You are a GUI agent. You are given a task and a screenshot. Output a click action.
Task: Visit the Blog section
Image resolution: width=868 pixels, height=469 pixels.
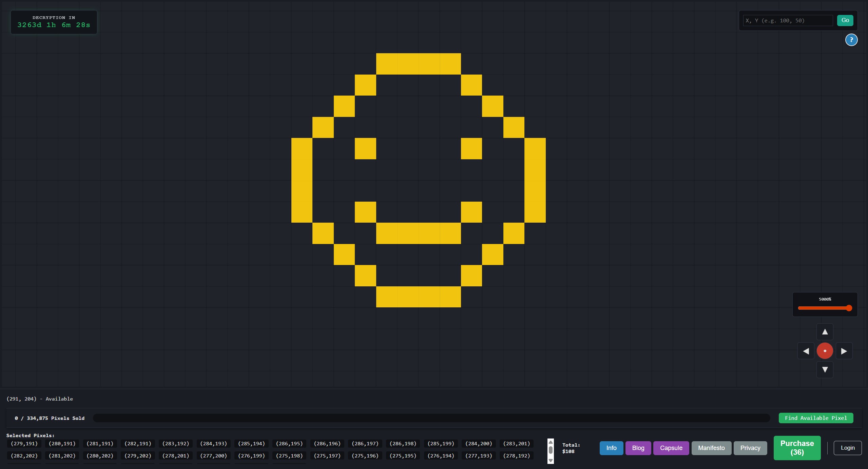[x=638, y=448]
